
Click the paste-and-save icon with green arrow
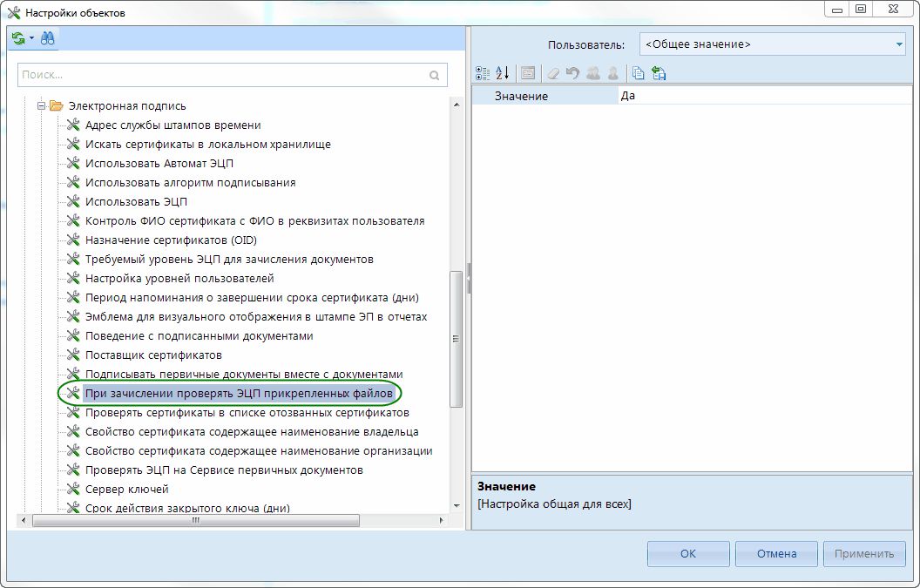tap(659, 73)
